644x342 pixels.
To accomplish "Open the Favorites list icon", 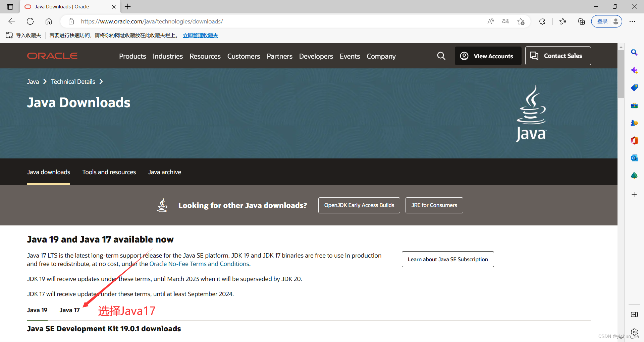I will point(563,21).
